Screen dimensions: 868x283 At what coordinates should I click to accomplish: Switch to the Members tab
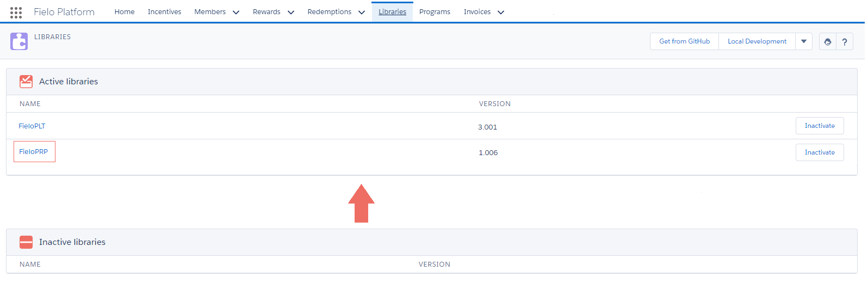pos(210,12)
